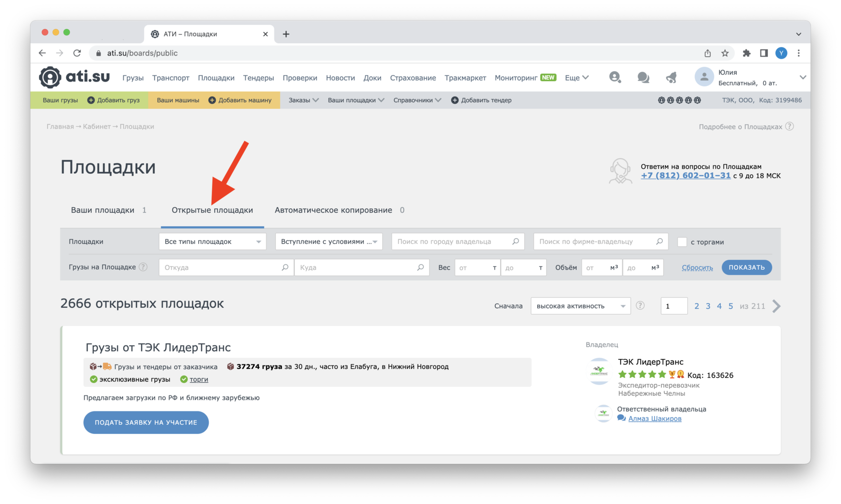The width and height of the screenshot is (841, 504).
Task: Click the weight от input field
Action: (477, 267)
